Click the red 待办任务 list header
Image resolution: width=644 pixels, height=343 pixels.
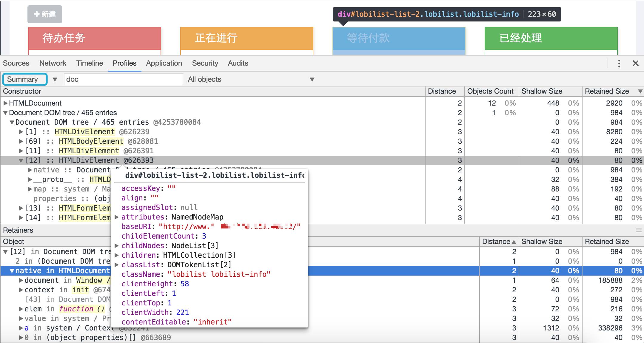coord(94,38)
